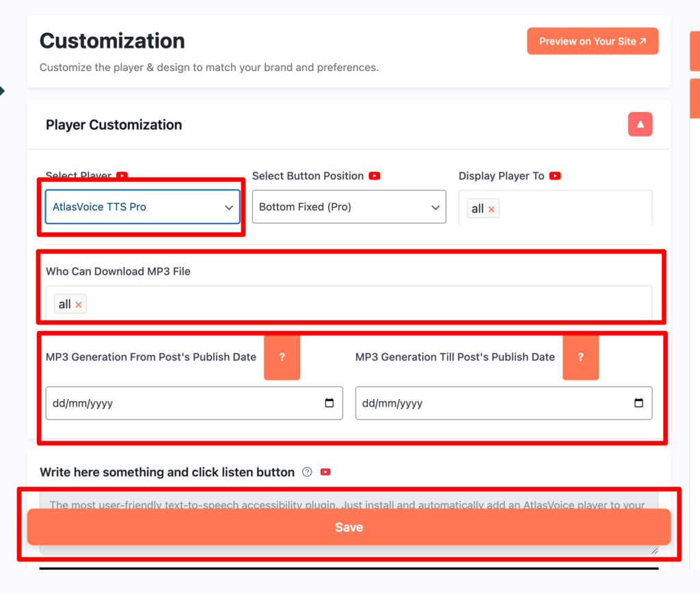Open help for MP3 Generation Till Publish Date
This screenshot has height=593, width=700.
point(580,357)
